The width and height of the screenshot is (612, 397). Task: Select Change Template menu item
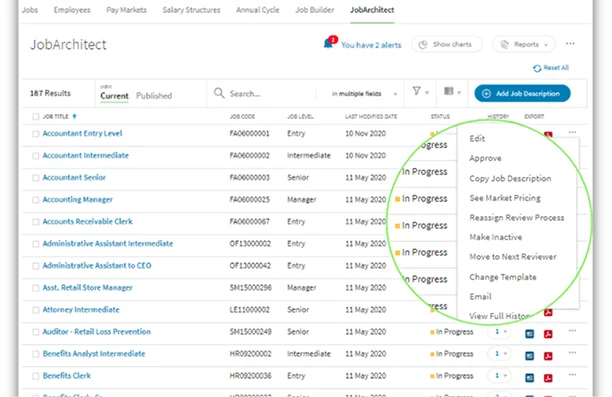coord(503,277)
